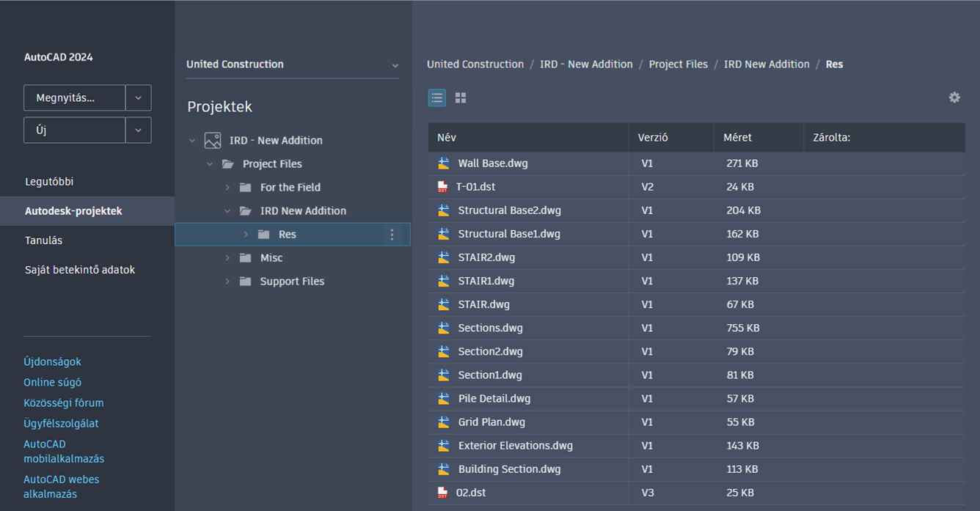Collapse the IRD - New Addition project chevron
980x511 pixels.
coord(192,140)
